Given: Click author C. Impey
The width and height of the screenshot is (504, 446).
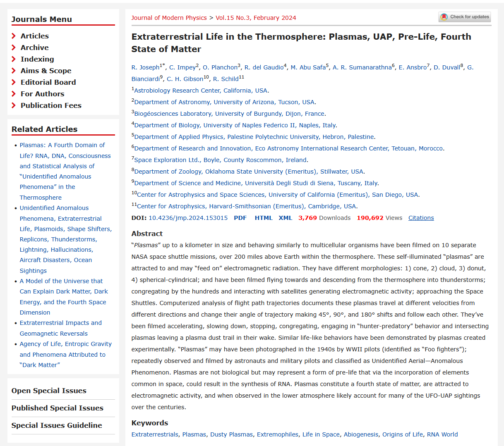Looking at the screenshot, I should (x=182, y=67).
